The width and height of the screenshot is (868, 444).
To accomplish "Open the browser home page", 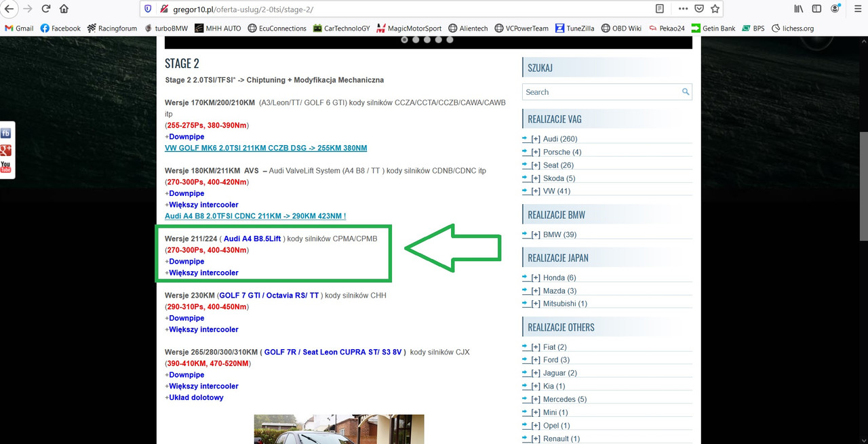I will coord(64,9).
